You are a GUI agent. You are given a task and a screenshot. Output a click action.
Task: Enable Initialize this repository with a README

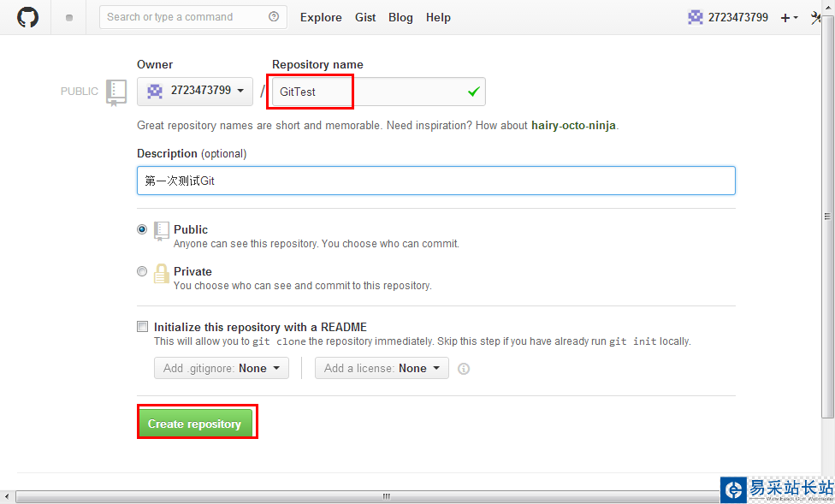(142, 327)
